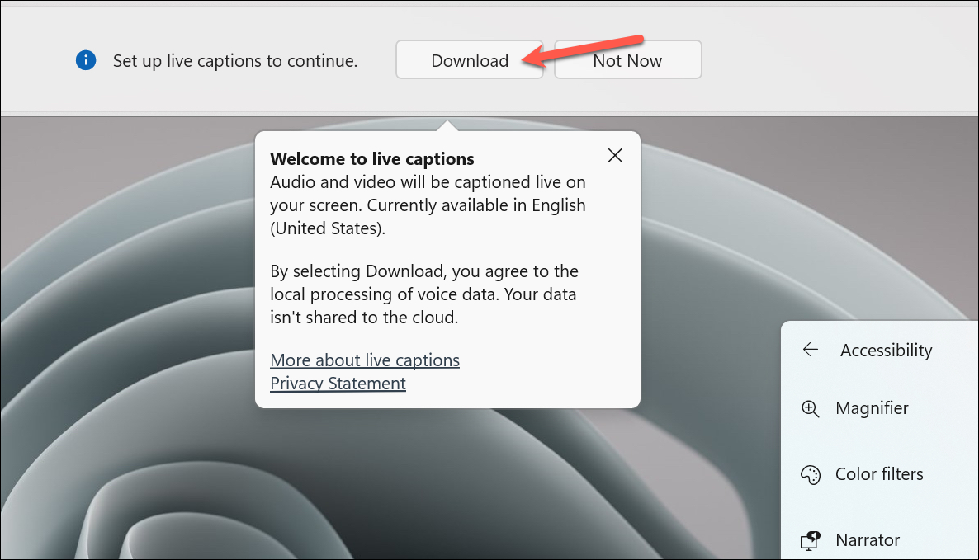Click the Magnifier magnifying glass icon
Viewport: 979px width, 560px height.
[811, 409]
